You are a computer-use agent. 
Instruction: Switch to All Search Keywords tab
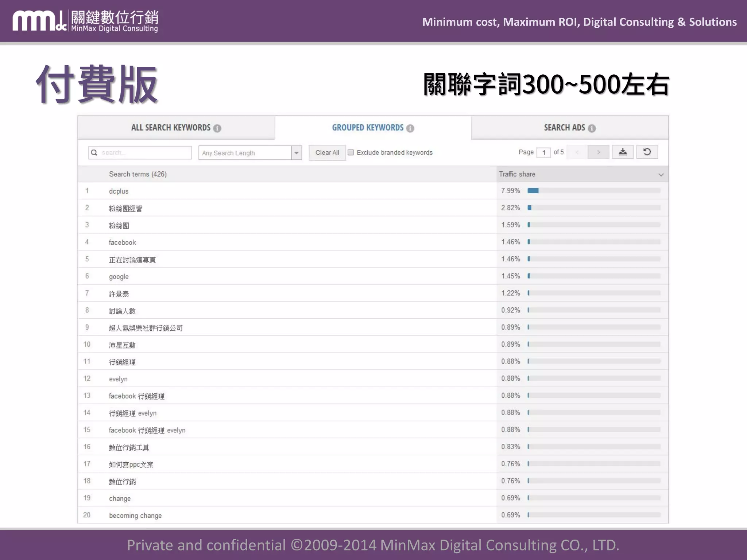click(x=171, y=128)
